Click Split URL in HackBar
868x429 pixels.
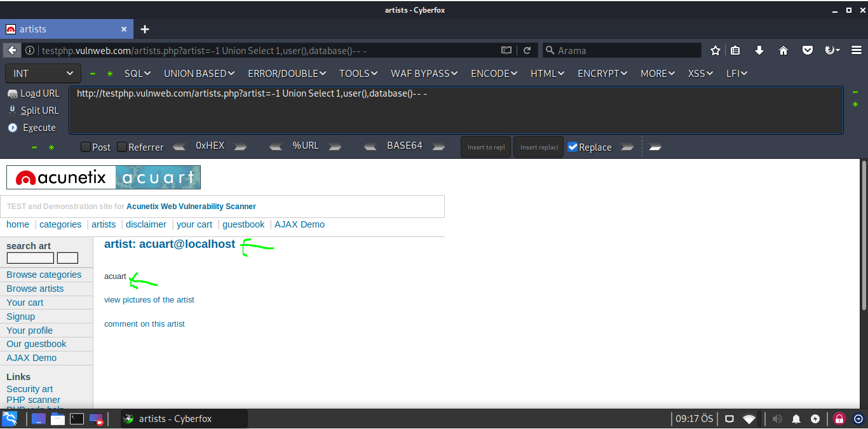tap(34, 111)
